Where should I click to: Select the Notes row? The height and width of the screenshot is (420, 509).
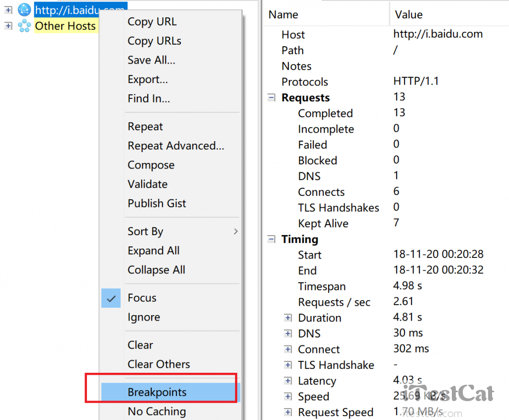coord(386,66)
